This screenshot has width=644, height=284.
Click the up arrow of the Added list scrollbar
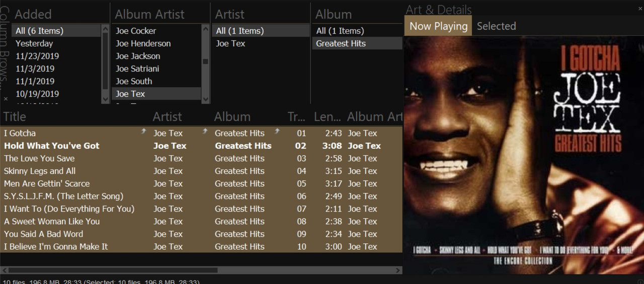[105, 29]
